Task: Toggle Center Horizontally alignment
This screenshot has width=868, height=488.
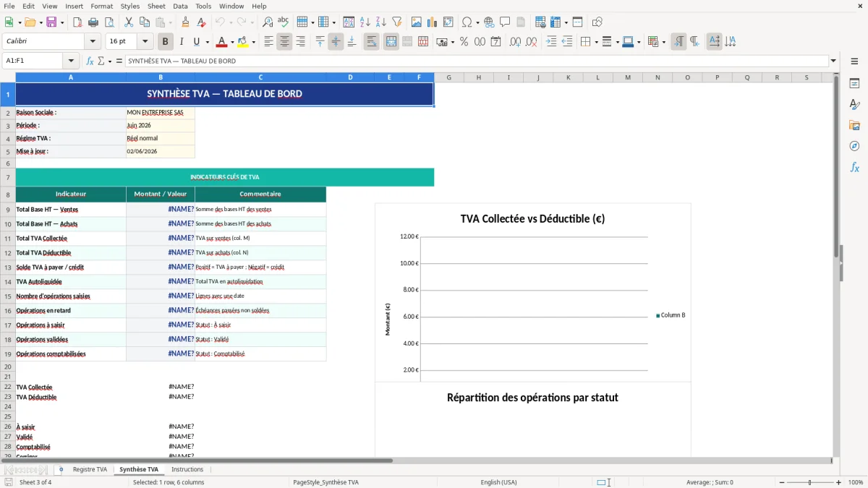Action: (x=284, y=42)
